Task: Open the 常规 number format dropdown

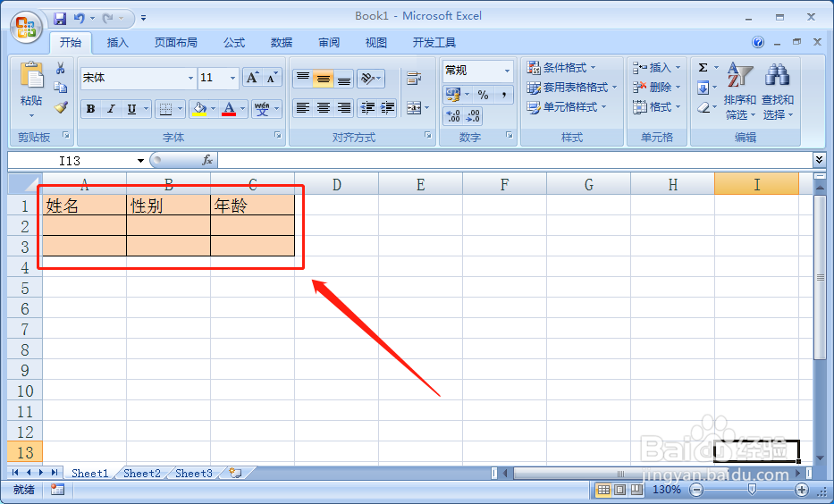Action: 507,71
